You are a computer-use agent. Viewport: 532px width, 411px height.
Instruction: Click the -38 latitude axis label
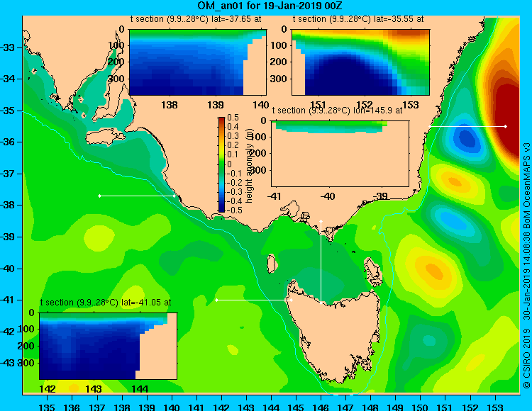(8, 205)
